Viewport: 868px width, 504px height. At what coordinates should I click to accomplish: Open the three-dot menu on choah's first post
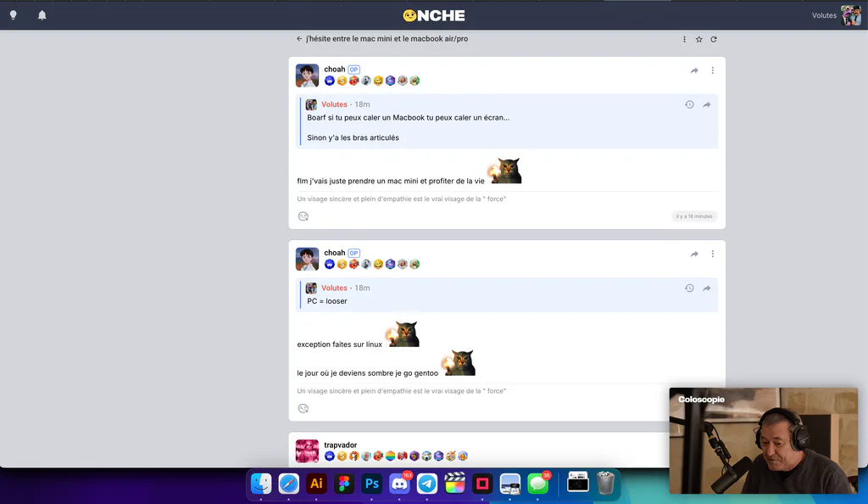(x=712, y=70)
